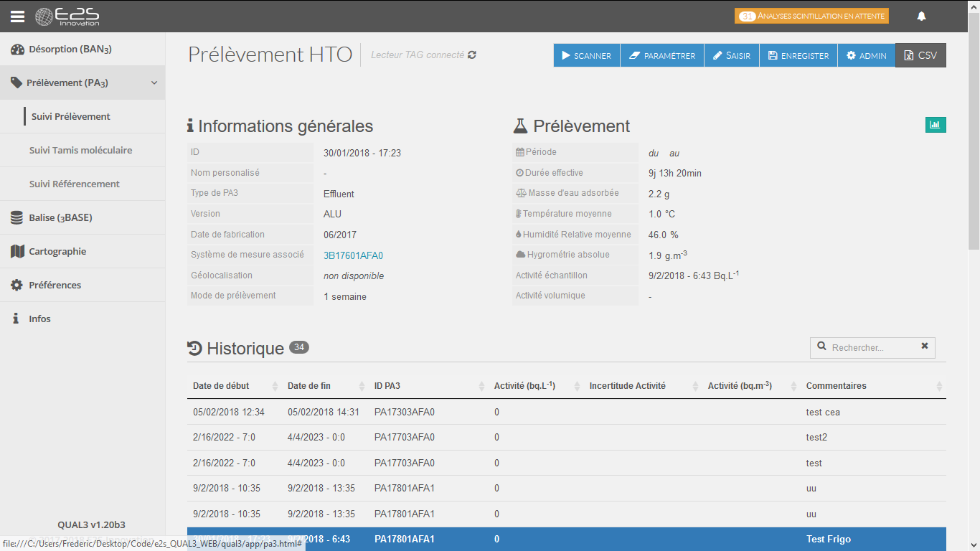The height and width of the screenshot is (551, 980).
Task: Click the ENREGISTER save button
Action: [798, 55]
